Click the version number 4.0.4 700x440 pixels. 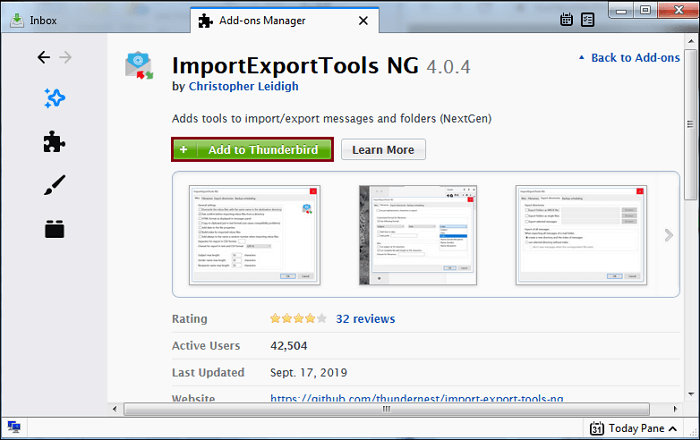coord(448,67)
